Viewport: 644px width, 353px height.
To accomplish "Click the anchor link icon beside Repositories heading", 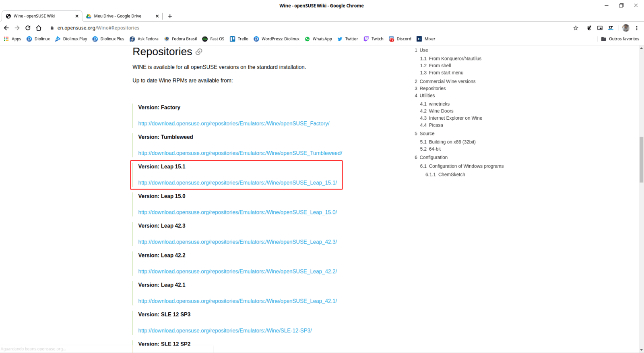I will (199, 52).
